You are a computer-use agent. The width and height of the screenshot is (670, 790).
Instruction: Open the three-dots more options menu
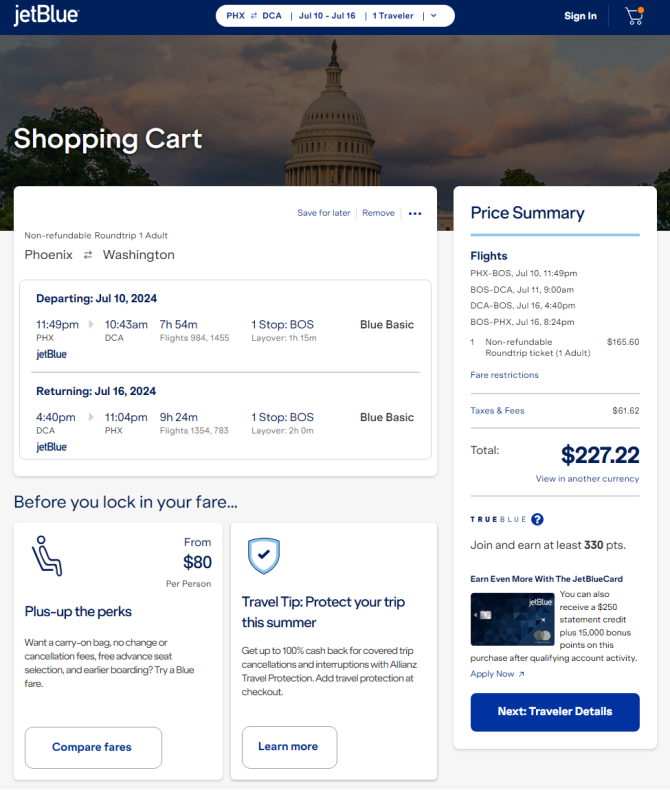[415, 214]
